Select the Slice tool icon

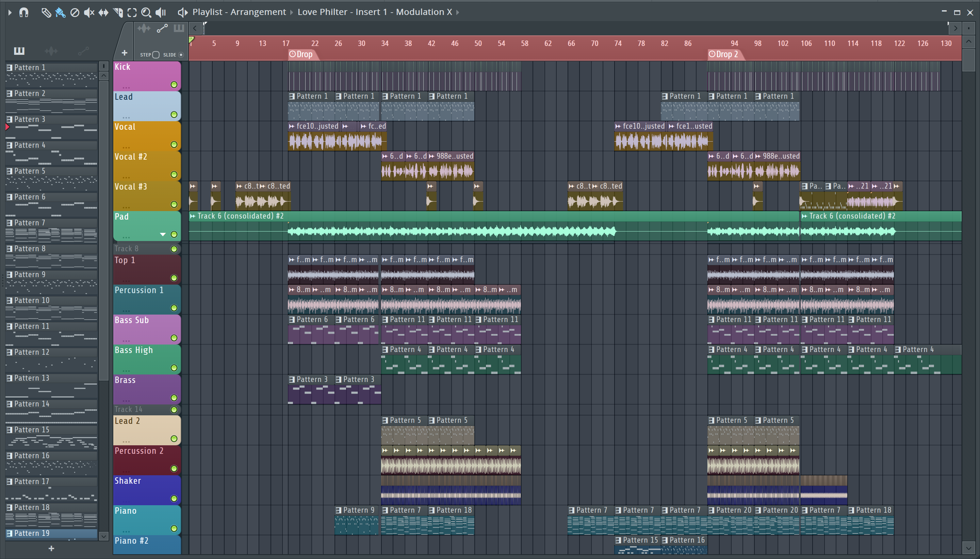[118, 12]
